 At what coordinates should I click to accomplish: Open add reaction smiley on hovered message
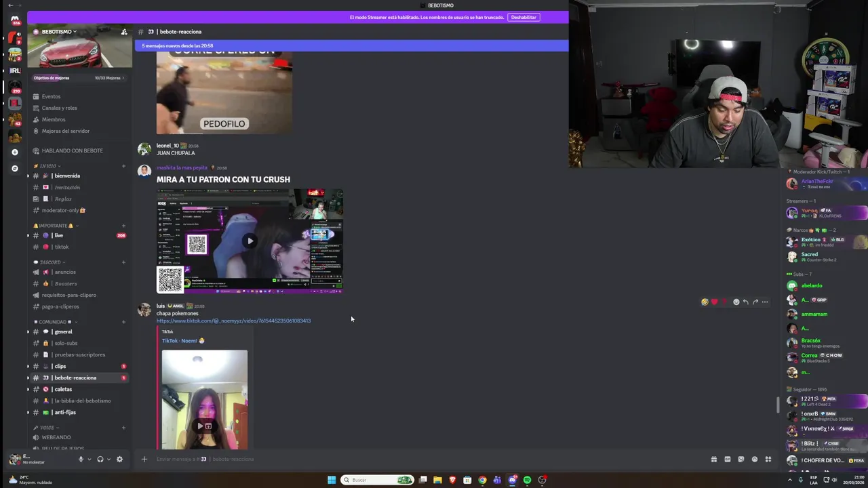click(x=736, y=302)
